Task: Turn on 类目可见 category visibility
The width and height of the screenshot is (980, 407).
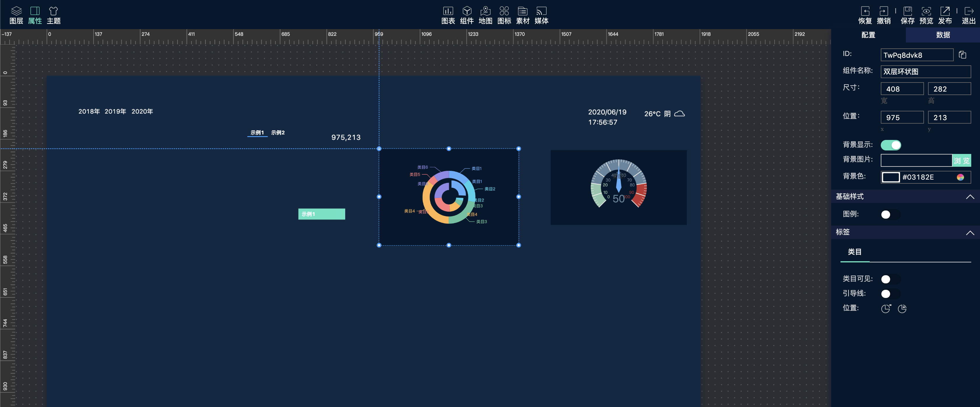Action: click(890, 279)
